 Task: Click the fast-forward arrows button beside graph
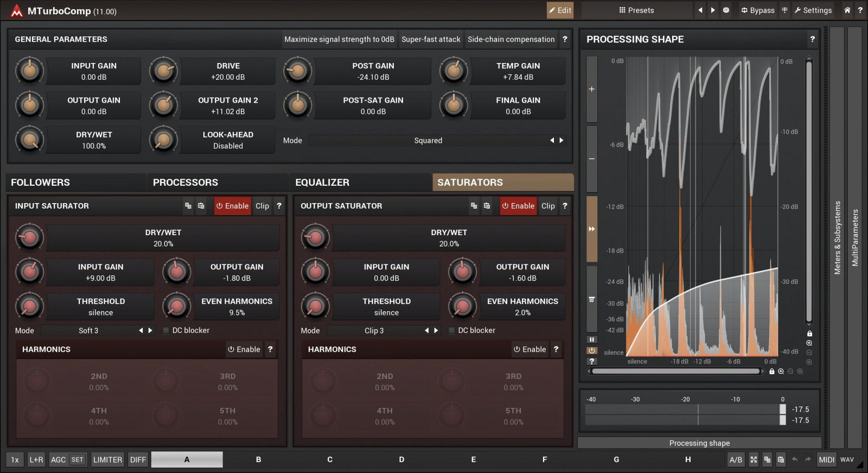click(x=592, y=229)
